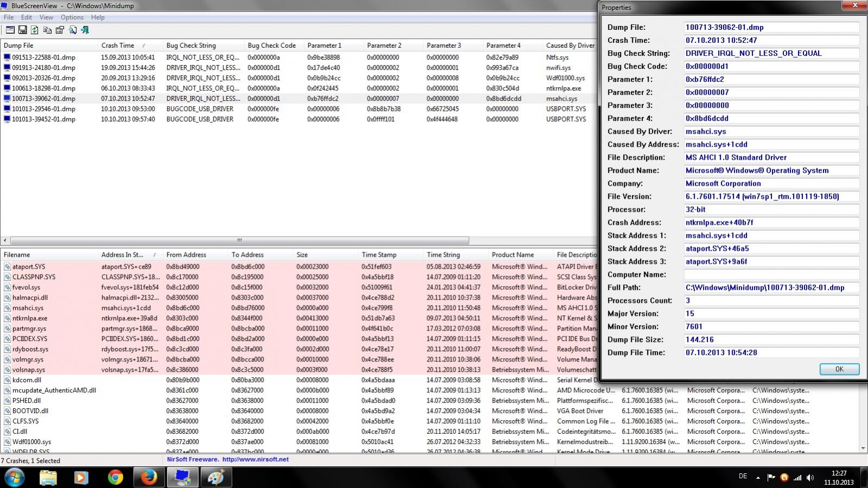Open Google Chrome from taskbar

pos(115,478)
